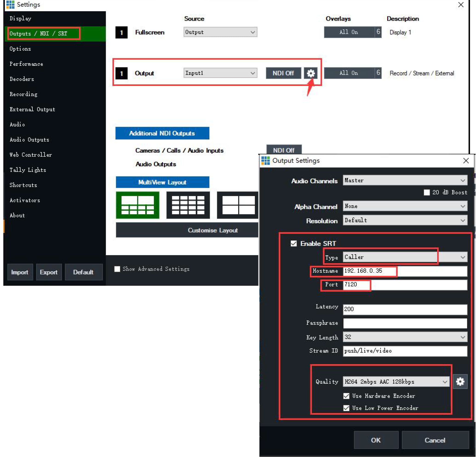Viewport: 476px width, 457px height.
Task: Switch to the Tally Lights section
Action: tap(28, 170)
